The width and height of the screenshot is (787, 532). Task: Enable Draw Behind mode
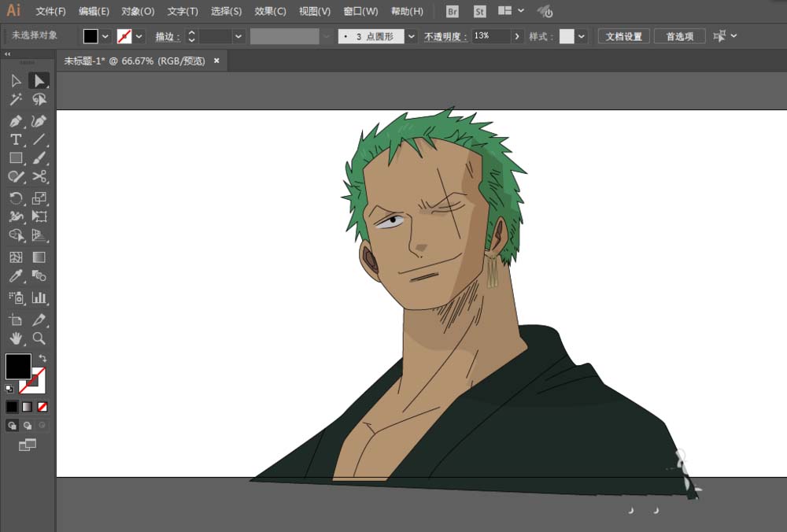coord(28,426)
